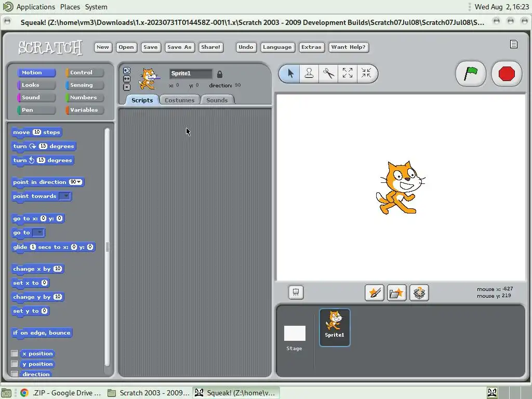Image resolution: width=532 pixels, height=399 pixels.
Task: Click the change x by 10 block
Action: [37, 269]
